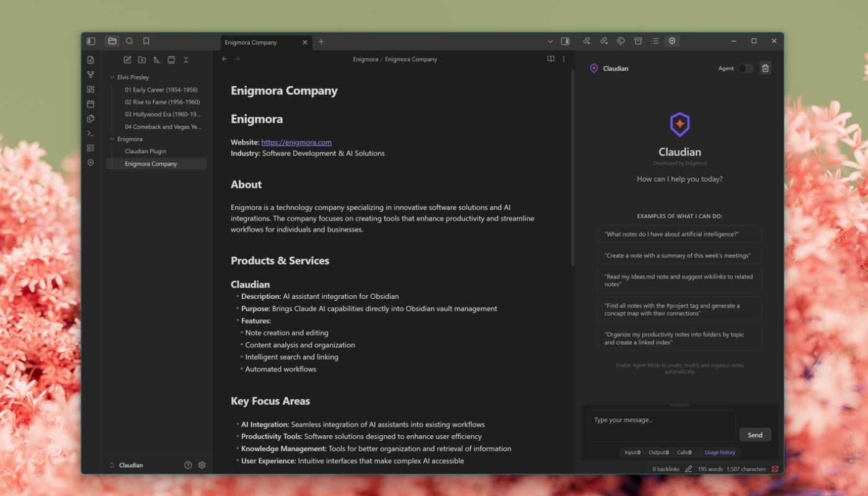Open the search magnifier tab in sidebar

tap(130, 42)
